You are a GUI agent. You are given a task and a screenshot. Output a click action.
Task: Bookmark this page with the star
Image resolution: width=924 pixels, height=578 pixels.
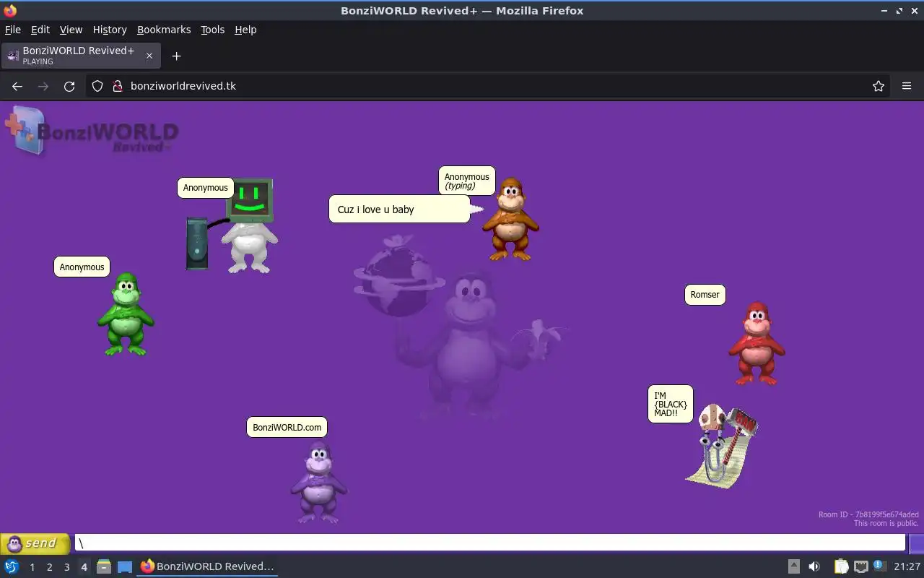coord(879,86)
